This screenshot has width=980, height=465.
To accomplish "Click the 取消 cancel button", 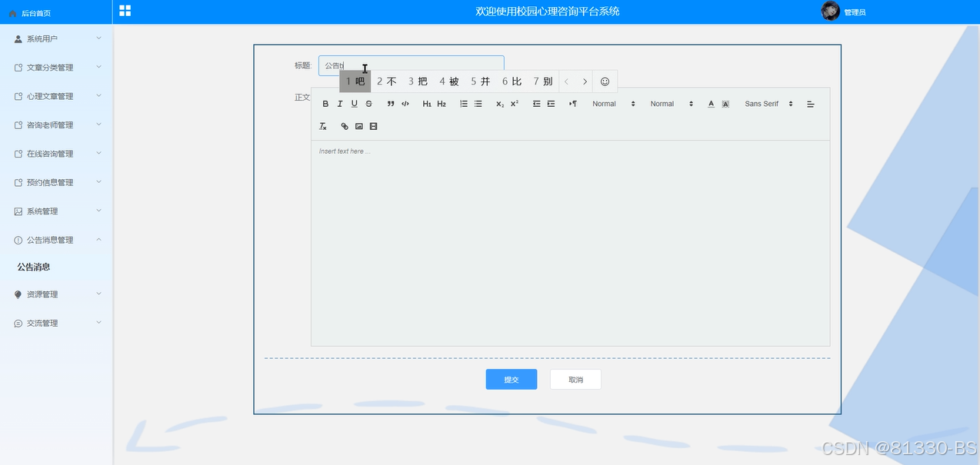I will [x=575, y=380].
